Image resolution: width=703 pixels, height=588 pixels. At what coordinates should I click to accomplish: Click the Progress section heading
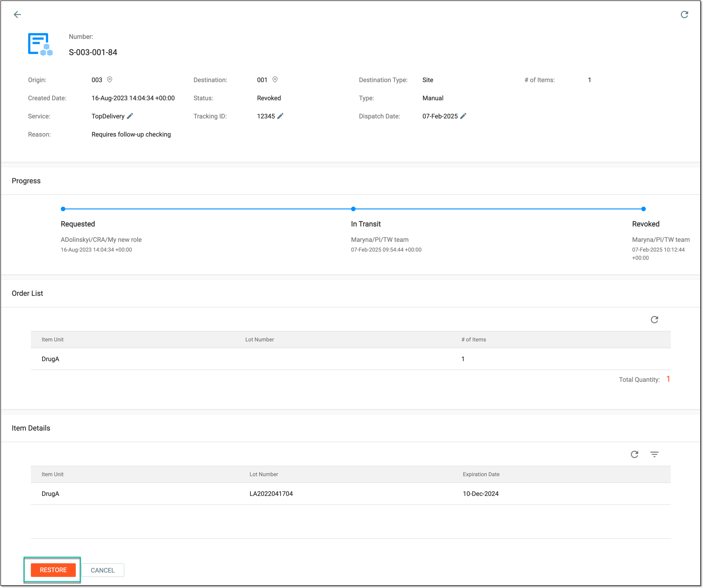coord(26,181)
